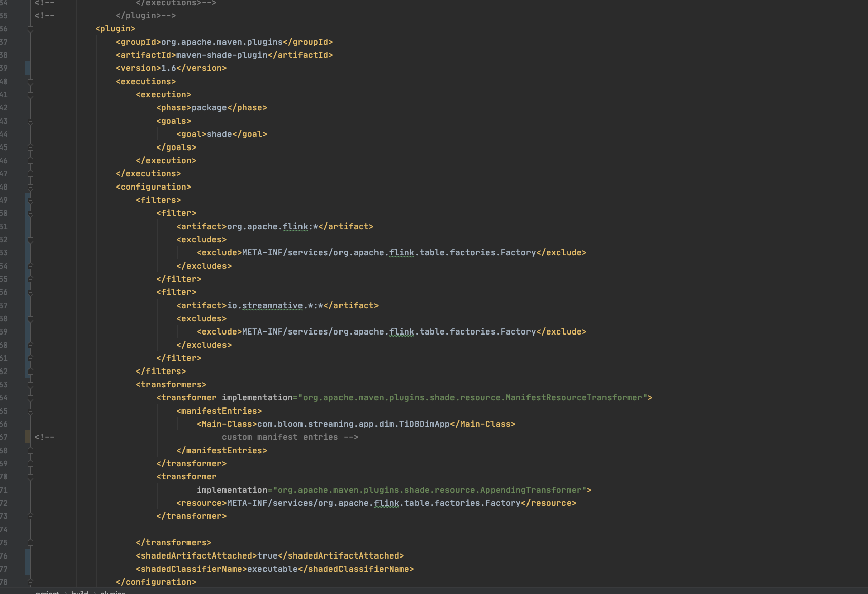Click the ManifestResourceTransformer implementation string
The height and width of the screenshot is (594, 868).
tap(473, 397)
